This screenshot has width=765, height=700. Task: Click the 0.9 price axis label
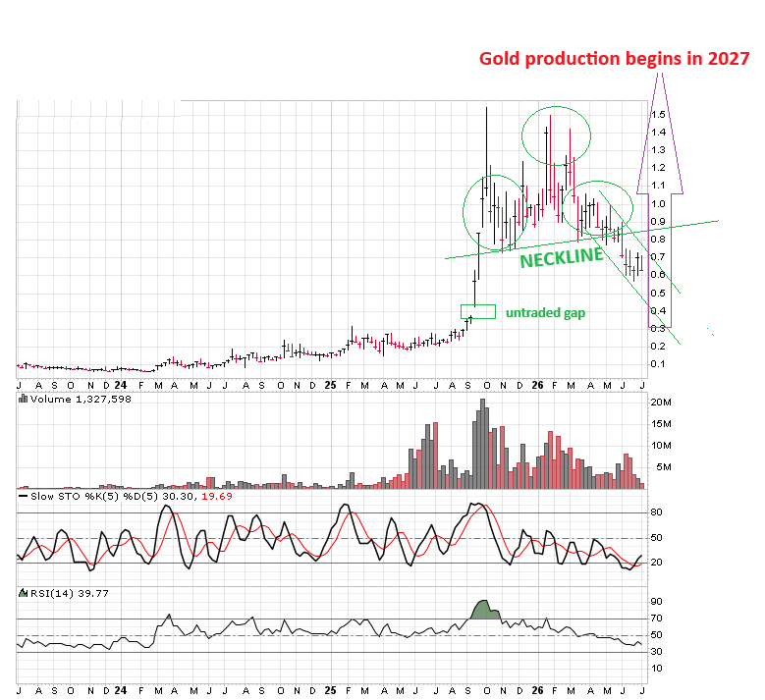coord(658,222)
